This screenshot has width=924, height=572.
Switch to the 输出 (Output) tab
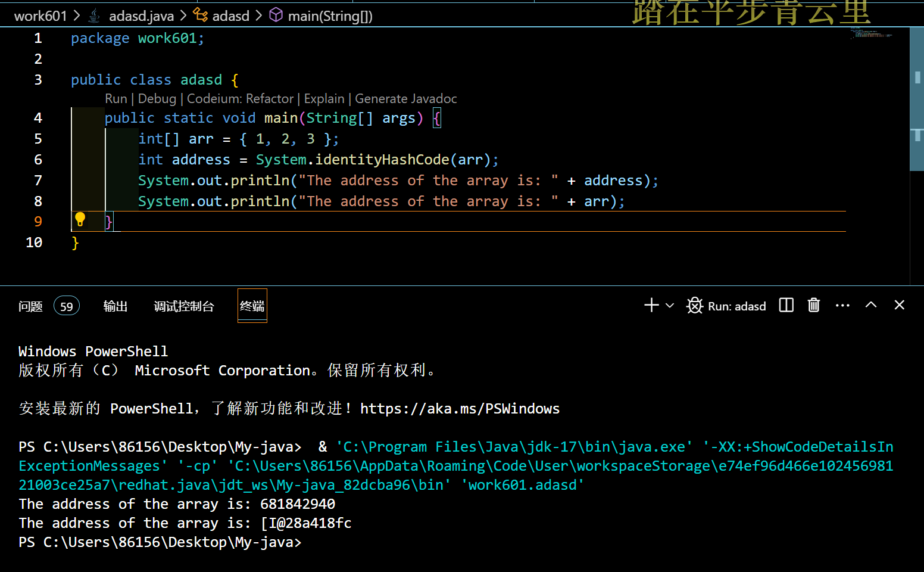point(115,306)
